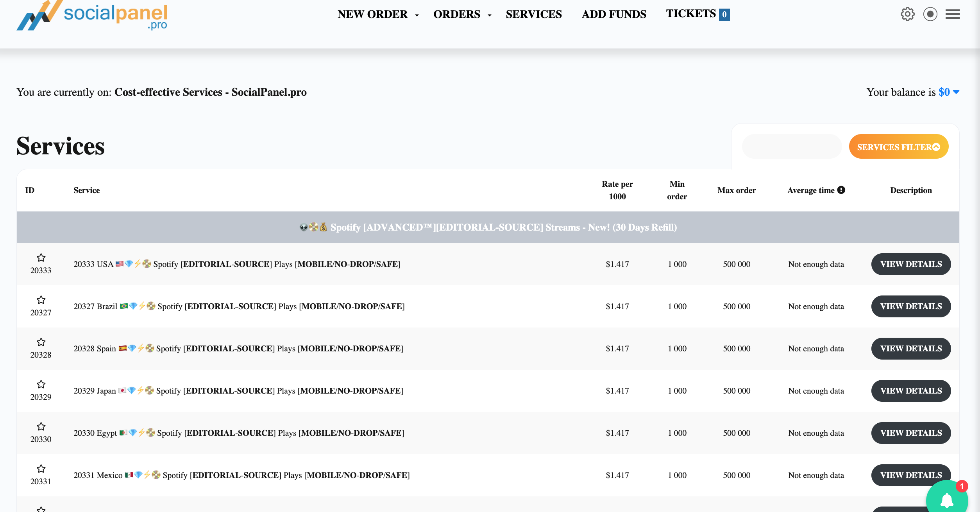Click the Service column header
This screenshot has width=980, height=512.
(x=87, y=190)
